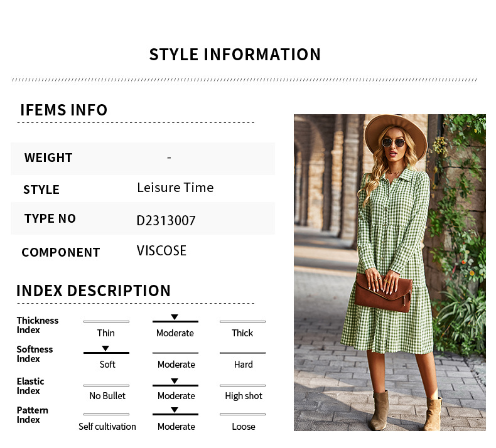
Task: Click the triangle marker above Soft
Action: [105, 348]
